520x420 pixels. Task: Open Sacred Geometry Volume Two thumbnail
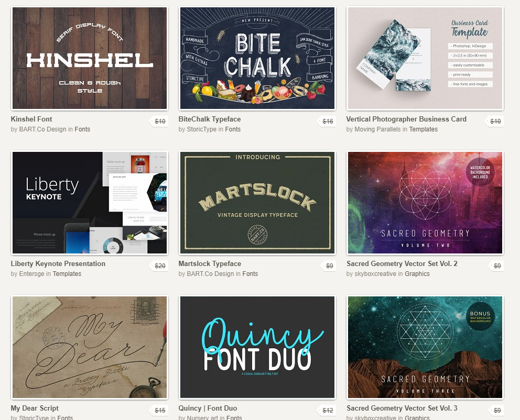tap(425, 203)
